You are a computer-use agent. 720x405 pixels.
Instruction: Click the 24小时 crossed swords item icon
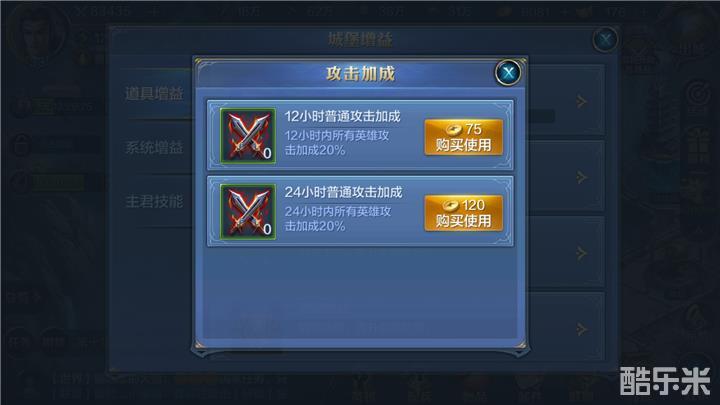248,212
